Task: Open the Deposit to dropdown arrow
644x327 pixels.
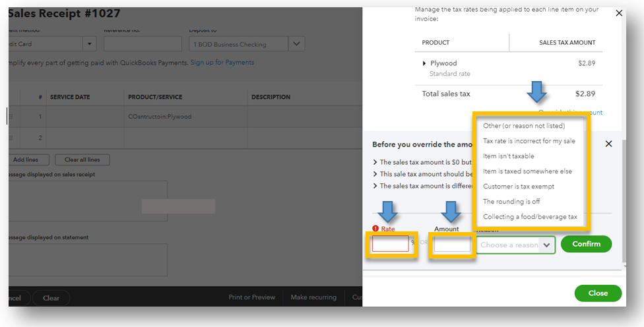Action: (x=296, y=44)
